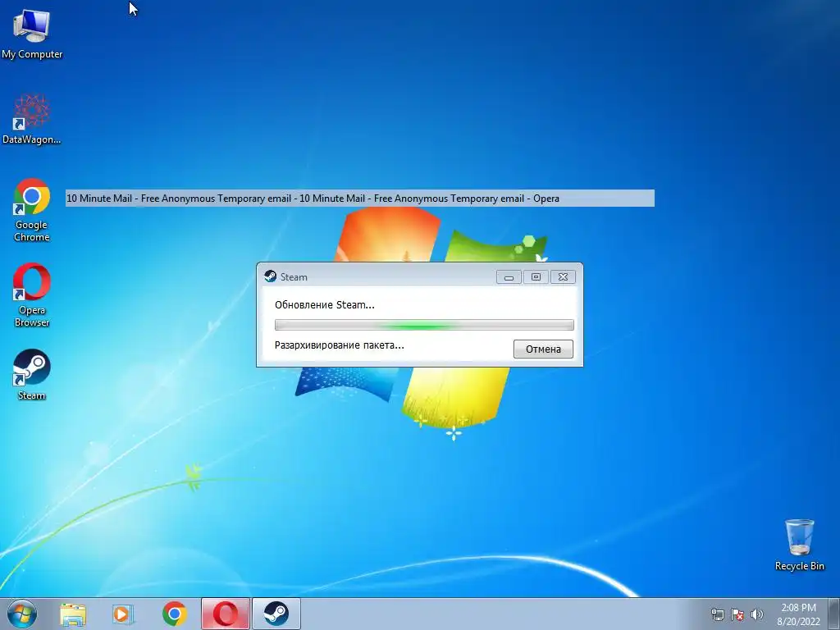This screenshot has height=630, width=840.
Task: Click the 10 Minute Mail Opera tooltip
Action: [x=360, y=199]
